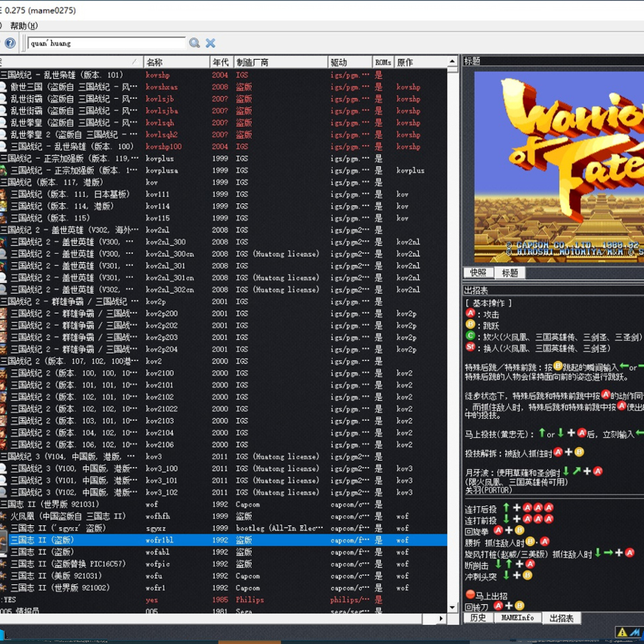The height and width of the screenshot is (644, 644).
Task: Sort the list by ROMs column header
Action: point(383,62)
